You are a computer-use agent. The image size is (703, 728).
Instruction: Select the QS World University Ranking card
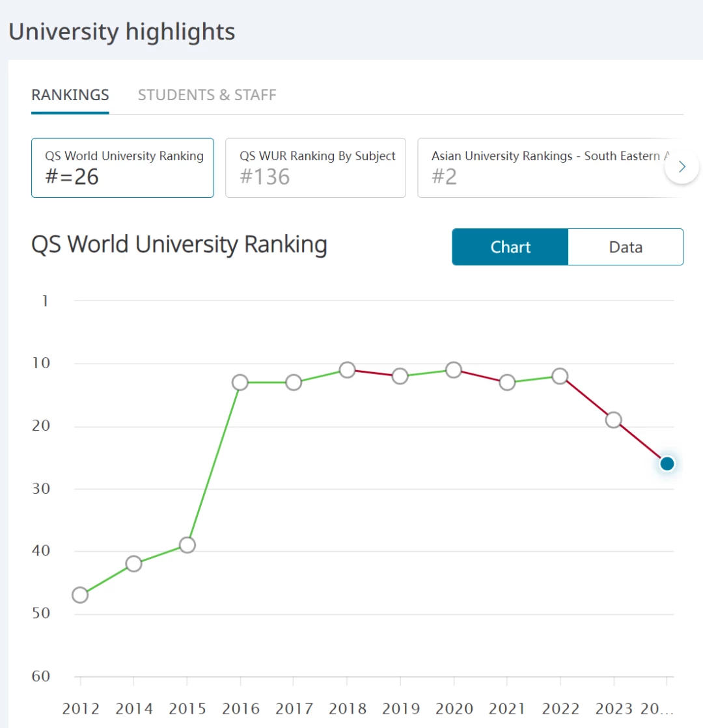click(x=122, y=168)
